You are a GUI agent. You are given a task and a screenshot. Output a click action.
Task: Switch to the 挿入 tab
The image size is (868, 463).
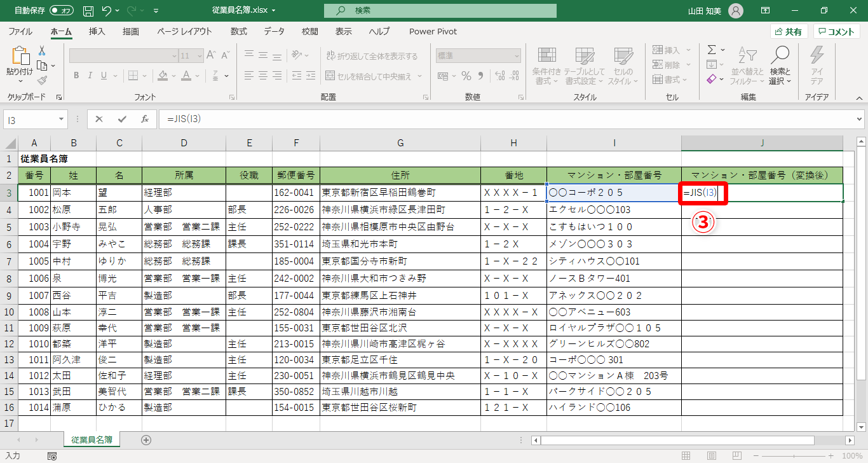point(97,31)
